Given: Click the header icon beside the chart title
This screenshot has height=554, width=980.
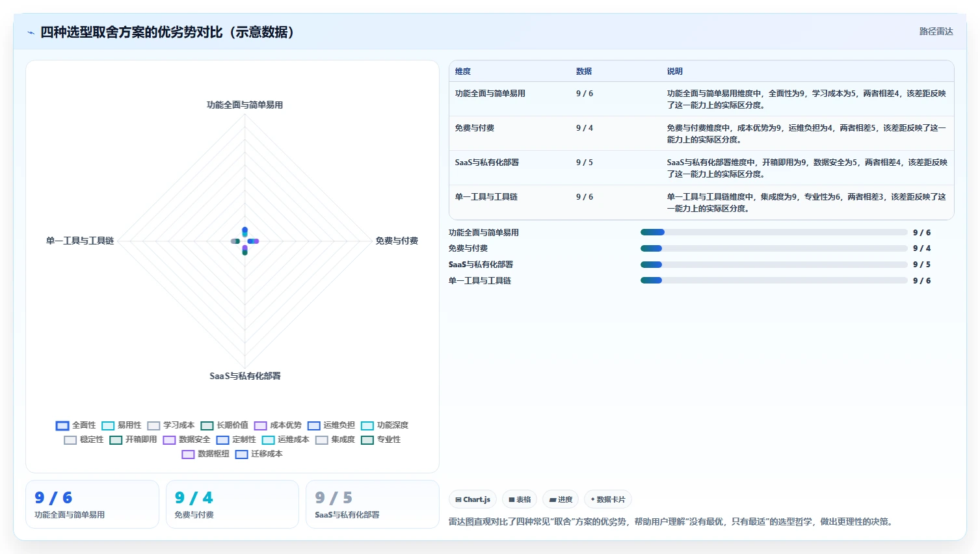Looking at the screenshot, I should tap(31, 33).
